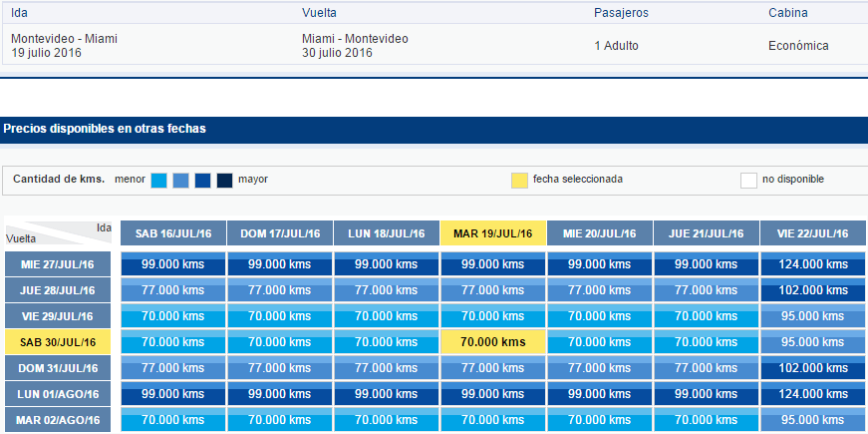Select return row JUE 28/JUL/16
868x434 pixels.
pyautogui.click(x=58, y=290)
